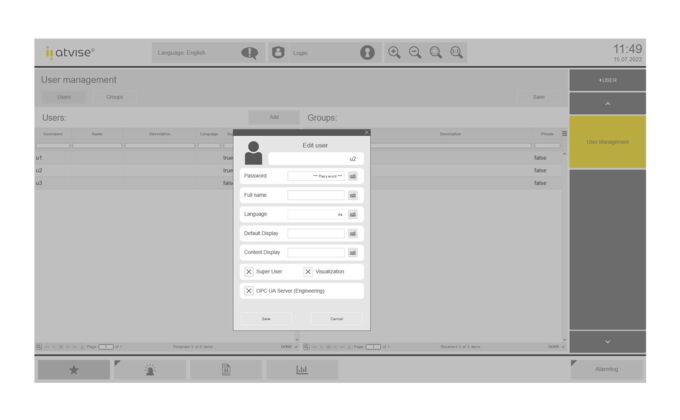
Task: Click the favorites star button
Action: (74, 370)
